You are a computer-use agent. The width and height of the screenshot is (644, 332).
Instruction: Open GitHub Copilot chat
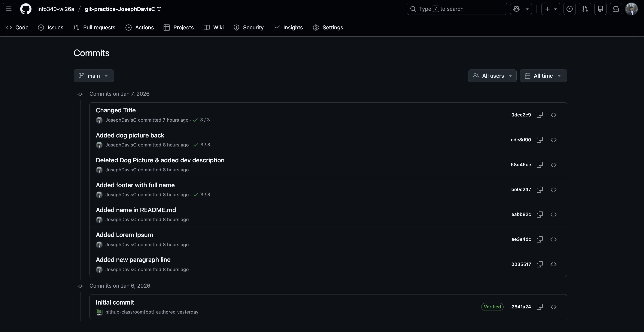coord(516,9)
